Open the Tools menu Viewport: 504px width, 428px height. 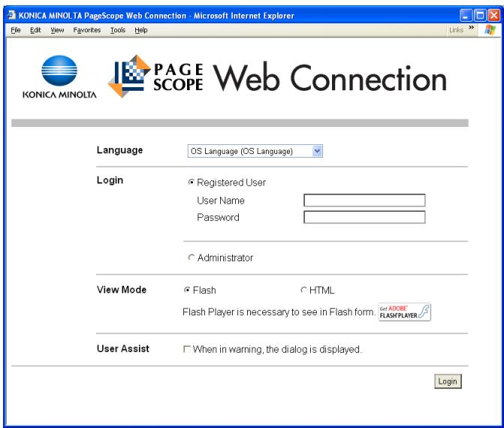pos(118,30)
